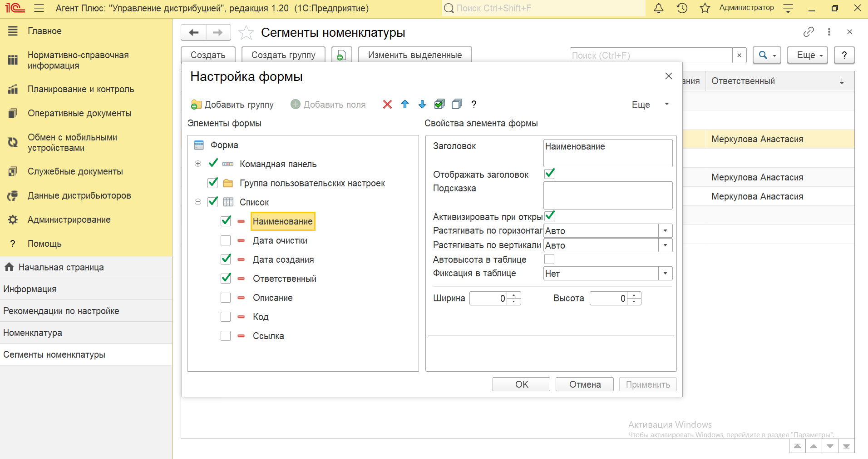
Task: Toggle Автовысота в таблице checkbox
Action: coord(549,259)
